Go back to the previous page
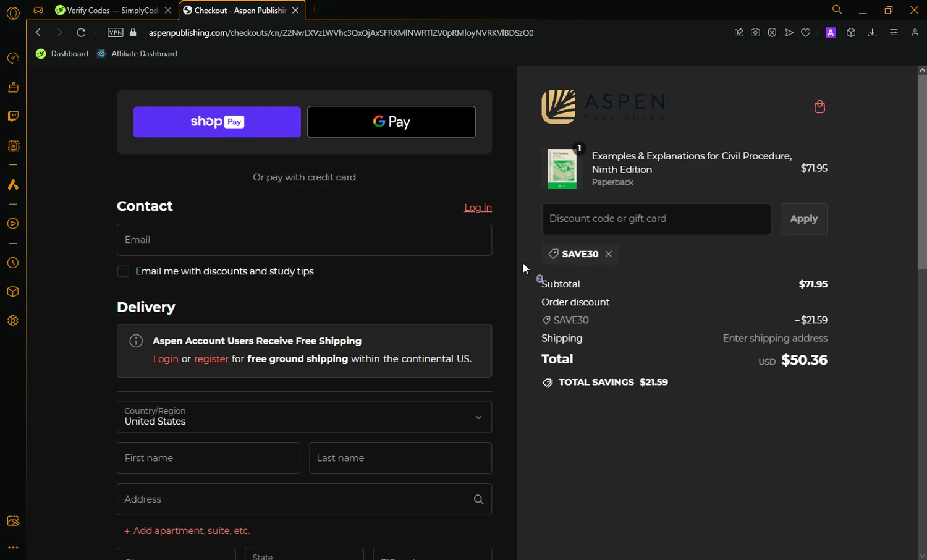Viewport: 927px width, 560px height. pyautogui.click(x=38, y=33)
